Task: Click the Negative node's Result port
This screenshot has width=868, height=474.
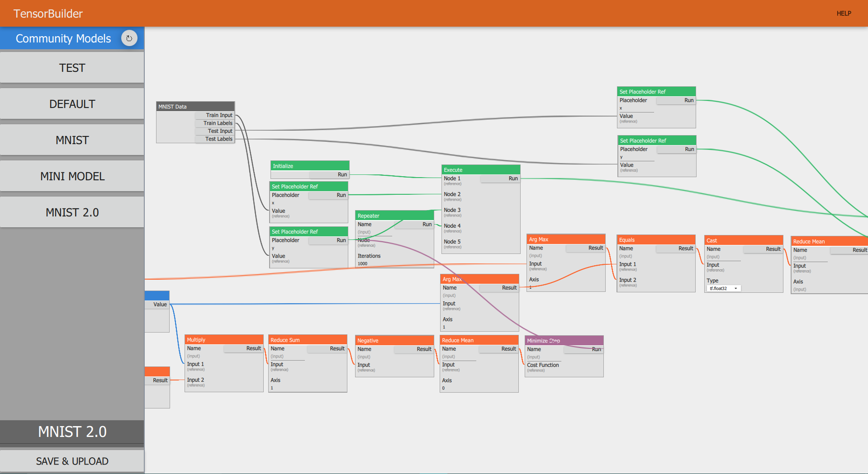Action: [x=413, y=349]
